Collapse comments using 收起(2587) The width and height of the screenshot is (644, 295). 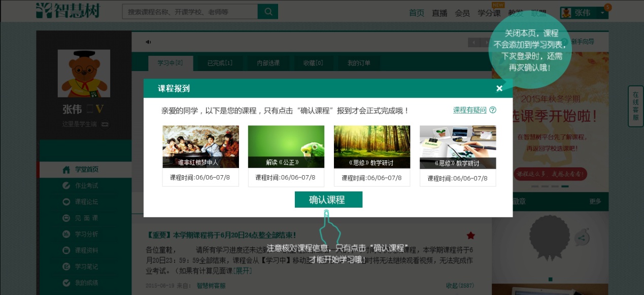(460, 286)
